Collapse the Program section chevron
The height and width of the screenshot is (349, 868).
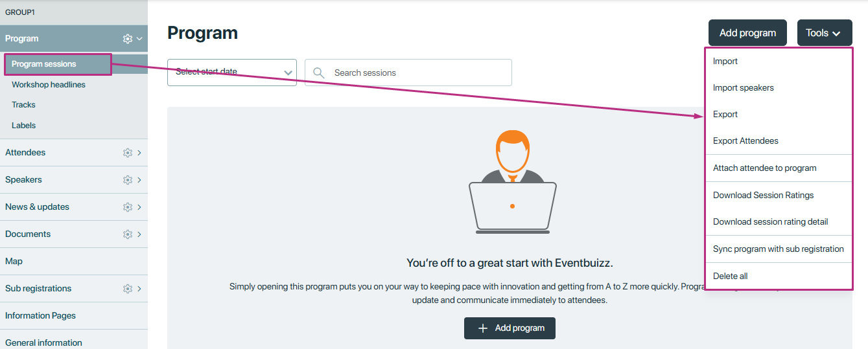tap(139, 39)
